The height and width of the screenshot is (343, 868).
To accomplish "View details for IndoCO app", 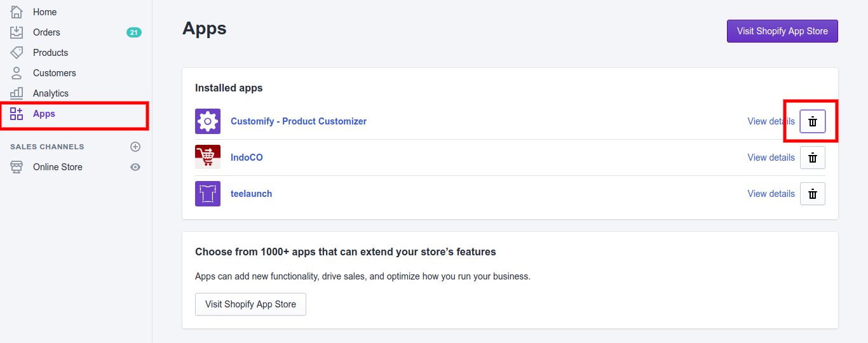I will coord(771,158).
